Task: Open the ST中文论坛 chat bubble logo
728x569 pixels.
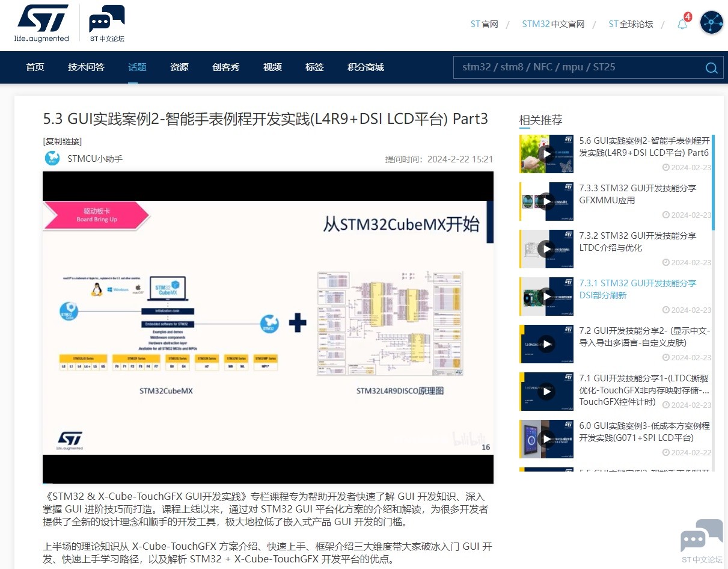Action: (x=107, y=23)
